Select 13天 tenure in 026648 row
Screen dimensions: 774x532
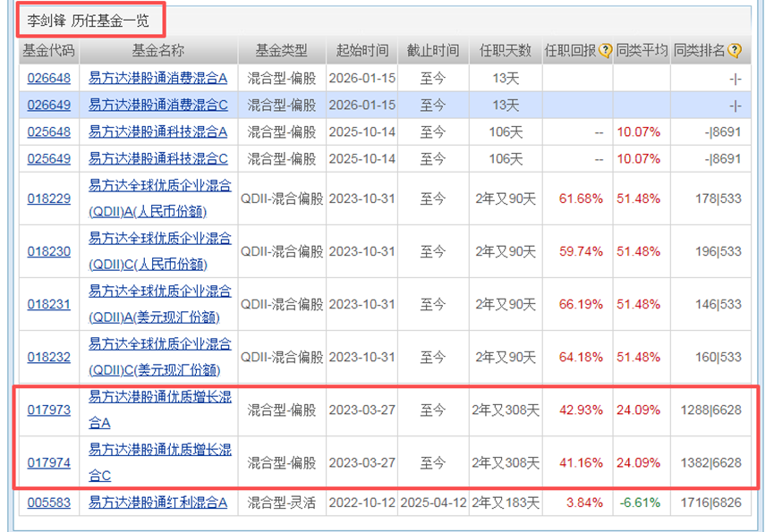pyautogui.click(x=506, y=79)
